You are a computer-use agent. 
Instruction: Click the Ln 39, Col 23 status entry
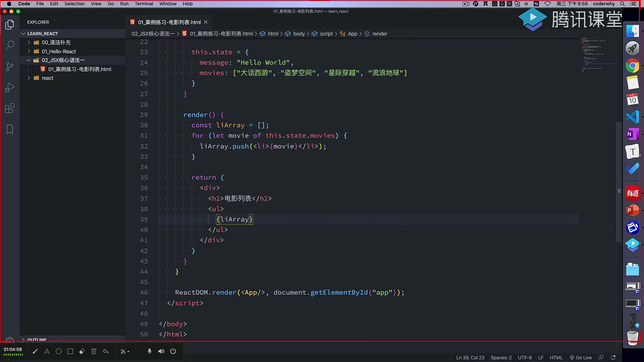(x=470, y=358)
